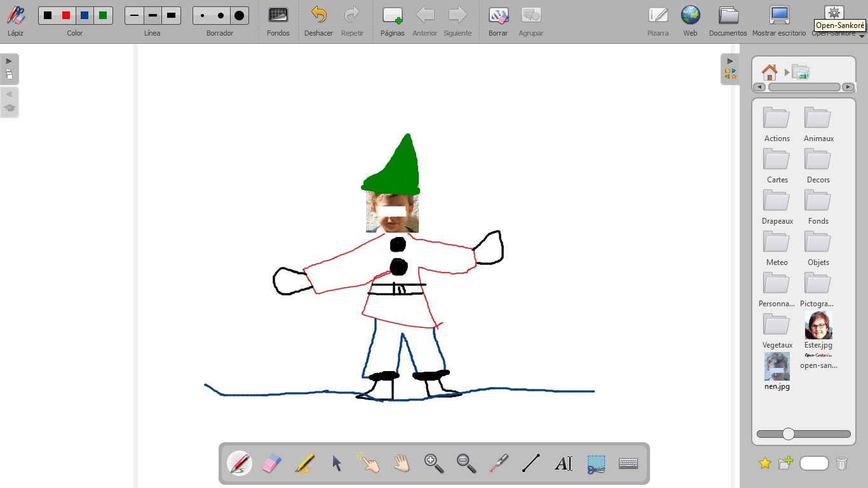Select the yellow highlighter tool
Screen dimensions: 868x488
point(304,463)
